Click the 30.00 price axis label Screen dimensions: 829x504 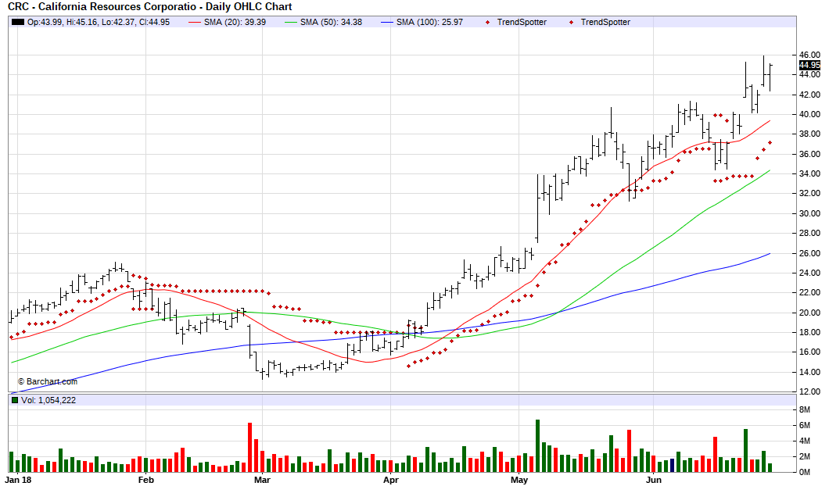click(x=809, y=213)
